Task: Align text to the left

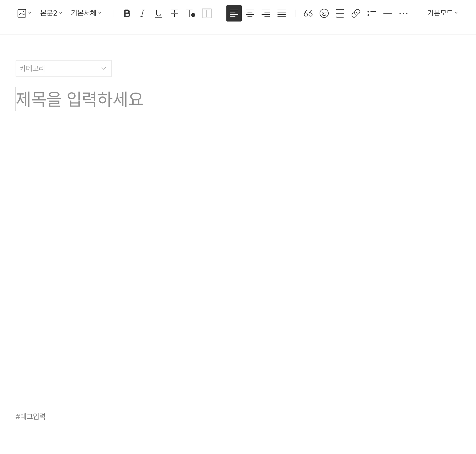Action: tap(234, 13)
